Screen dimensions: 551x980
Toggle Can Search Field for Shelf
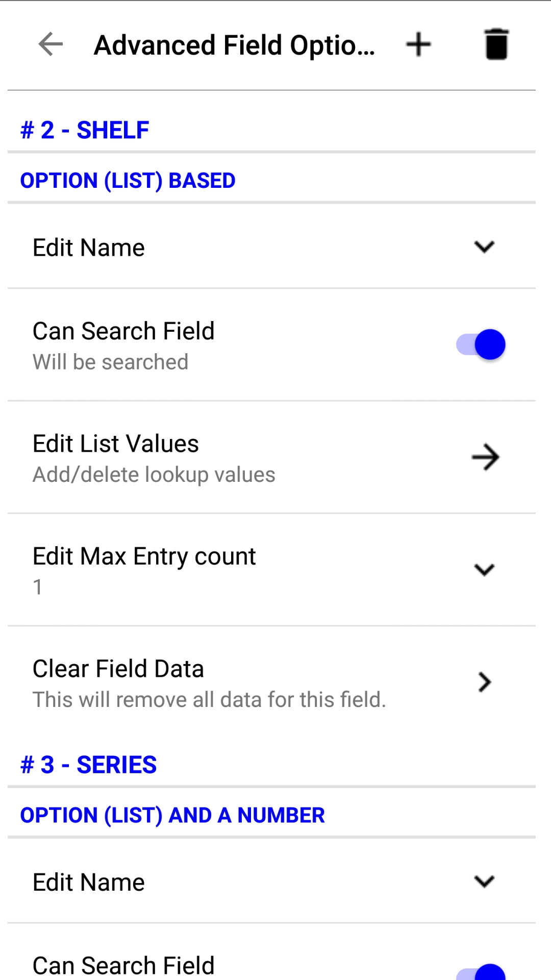point(481,345)
